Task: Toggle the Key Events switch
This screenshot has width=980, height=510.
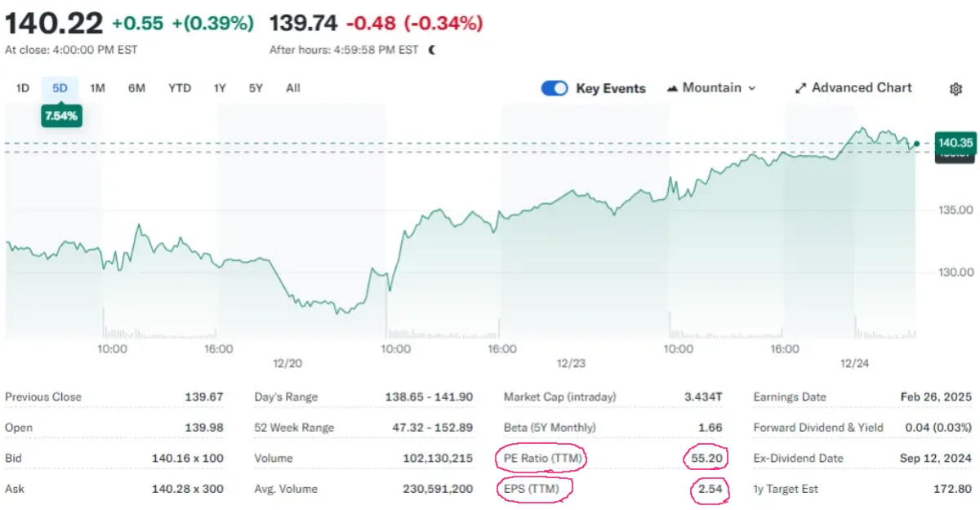Action: 555,88
